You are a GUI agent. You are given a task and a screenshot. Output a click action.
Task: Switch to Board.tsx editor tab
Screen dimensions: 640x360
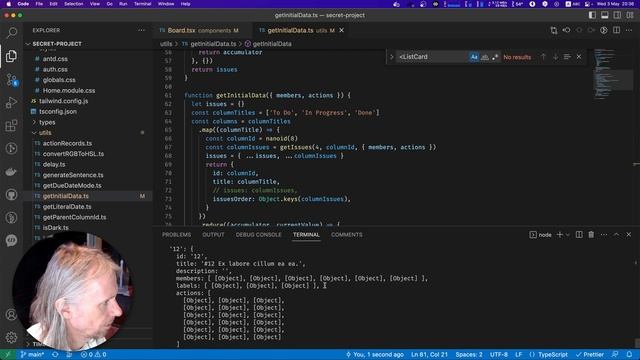tap(199, 30)
